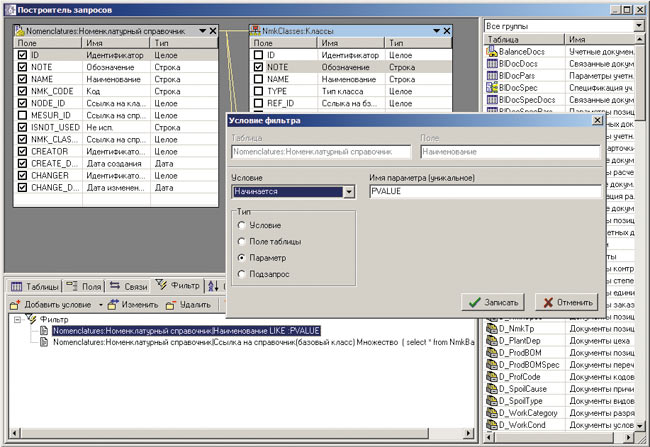This screenshot has height=447, width=650.
Task: Click the Изменить condition icon
Action: pyautogui.click(x=113, y=304)
